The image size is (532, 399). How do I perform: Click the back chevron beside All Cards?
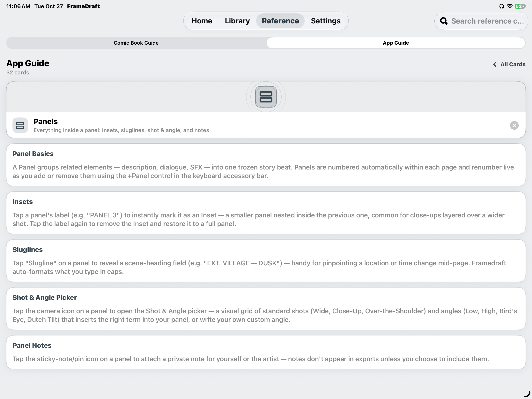(x=495, y=64)
